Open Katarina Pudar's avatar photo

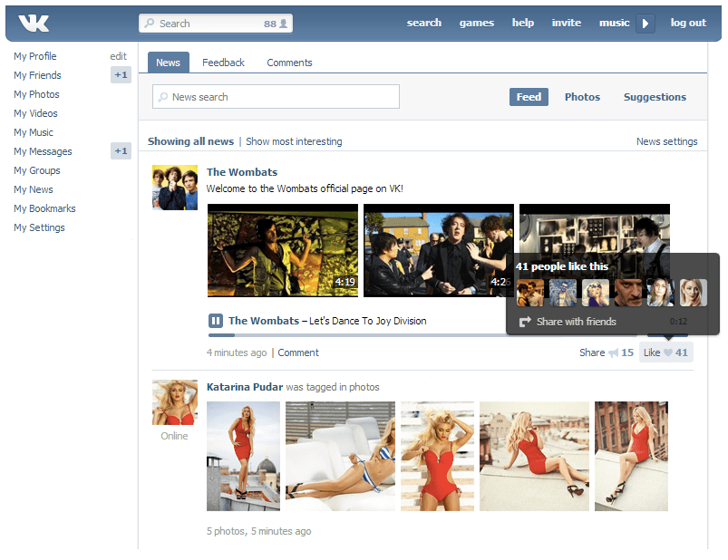[175, 402]
